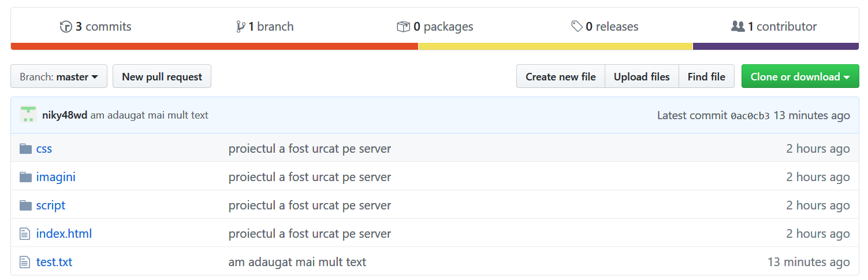868x280 pixels.
Task: Click the yellow segment of the language bar
Action: [556, 46]
